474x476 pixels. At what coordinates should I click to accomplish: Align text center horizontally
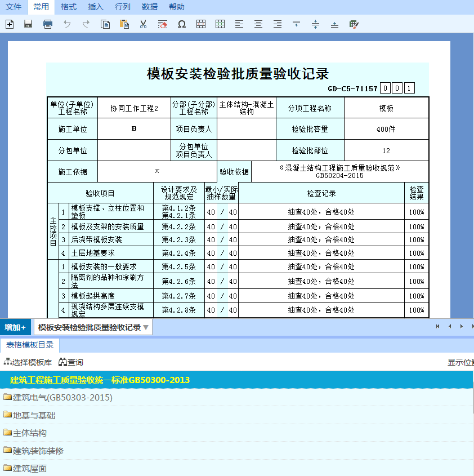coord(258,24)
